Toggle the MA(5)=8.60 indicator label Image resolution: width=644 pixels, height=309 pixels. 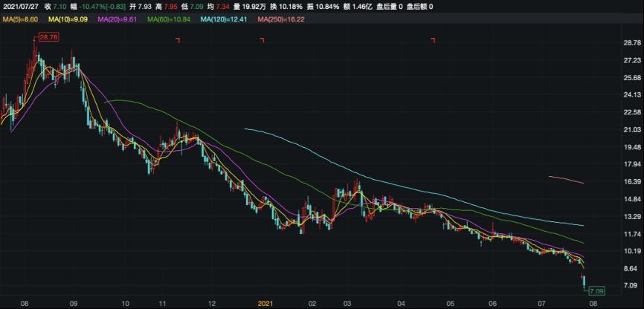(x=20, y=18)
